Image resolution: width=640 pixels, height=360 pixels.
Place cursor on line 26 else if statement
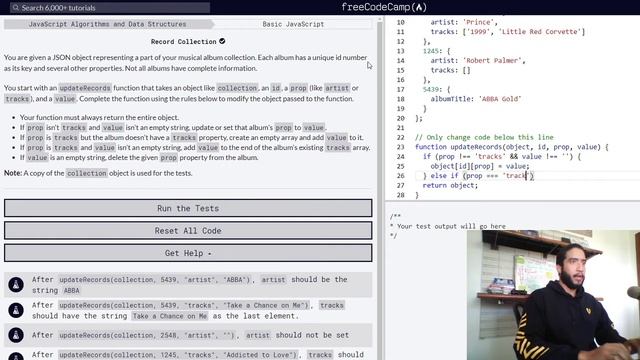pyautogui.click(x=478, y=176)
